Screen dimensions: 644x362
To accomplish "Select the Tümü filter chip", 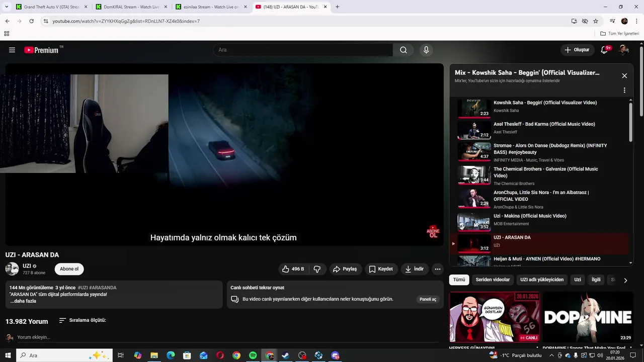I will pos(459,280).
